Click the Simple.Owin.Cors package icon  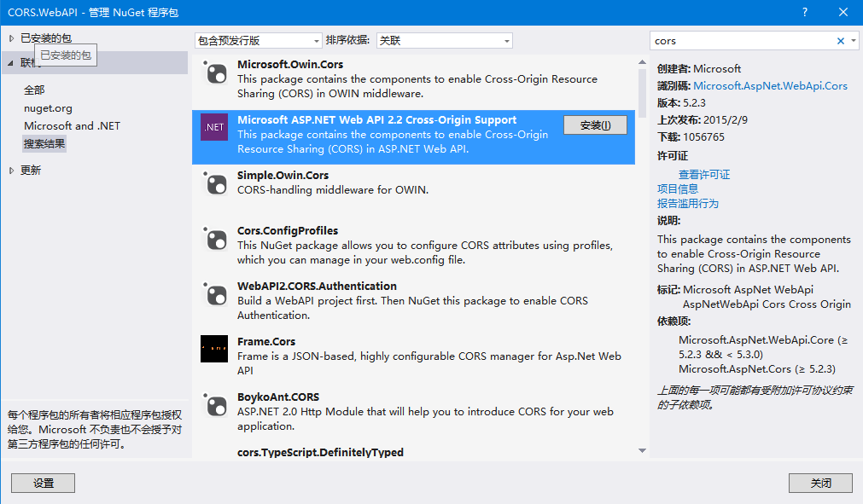pyautogui.click(x=214, y=183)
